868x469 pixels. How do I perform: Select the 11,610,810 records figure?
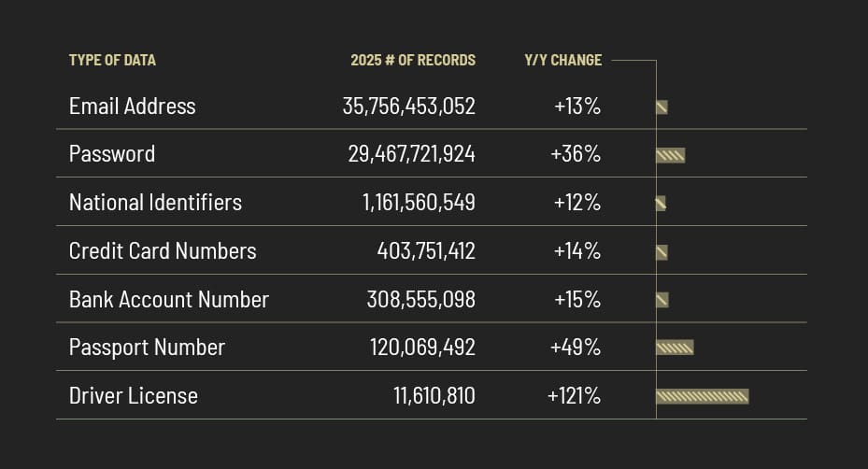434,396
